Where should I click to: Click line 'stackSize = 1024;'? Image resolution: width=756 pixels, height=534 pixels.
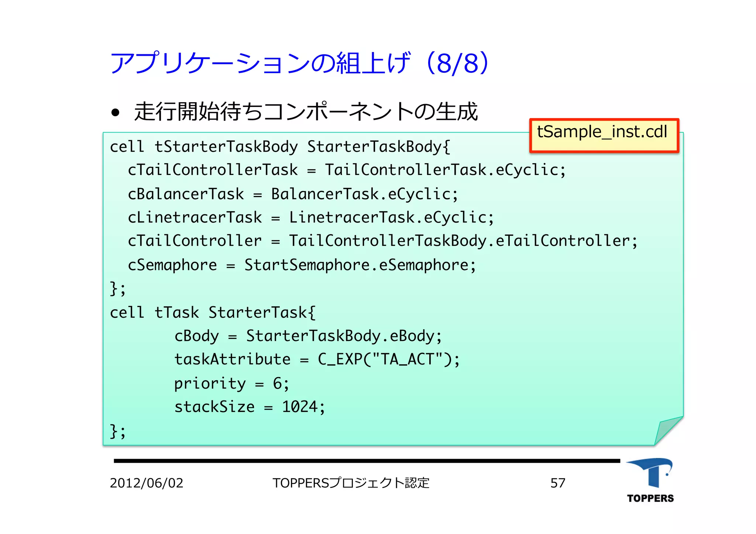pos(250,407)
